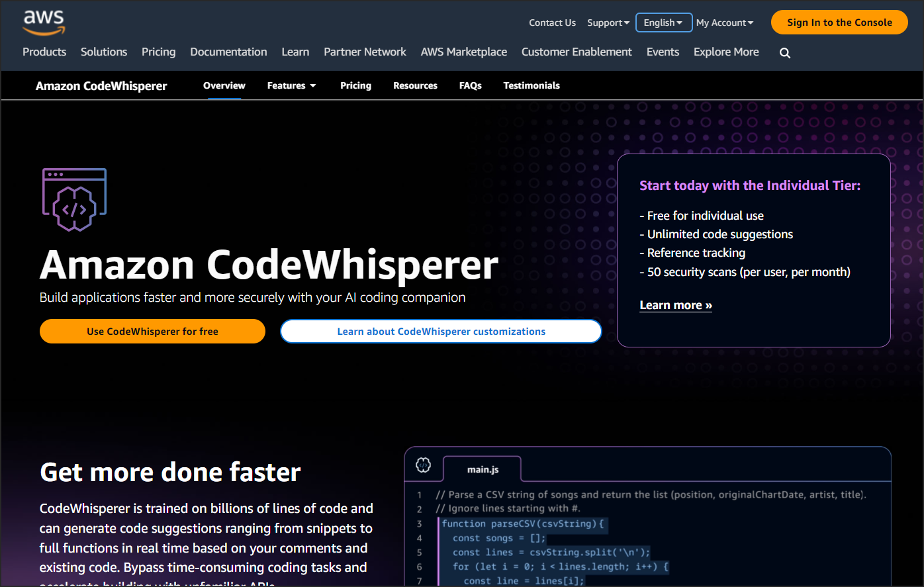Viewport: 924px width, 587px height.
Task: Click Contact Us link
Action: point(552,23)
